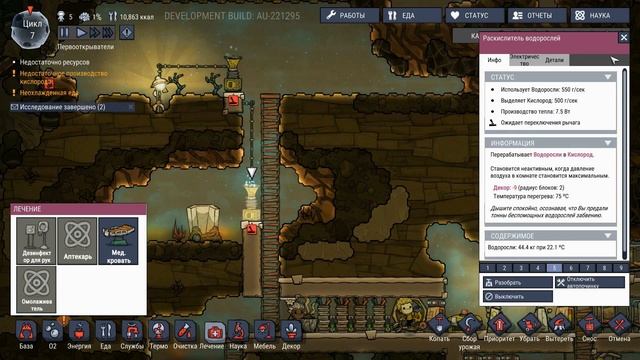Set building priority to 9
The height and width of the screenshot is (360, 640).
621,268
